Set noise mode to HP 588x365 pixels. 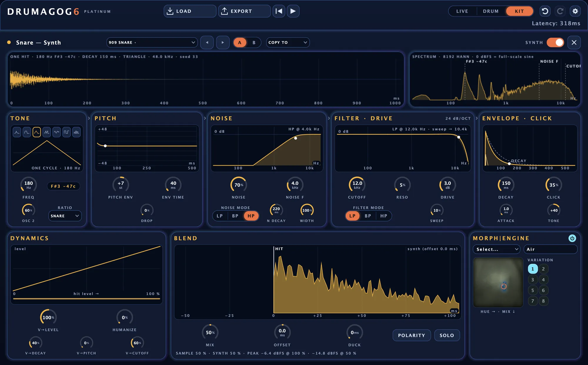[x=251, y=216]
